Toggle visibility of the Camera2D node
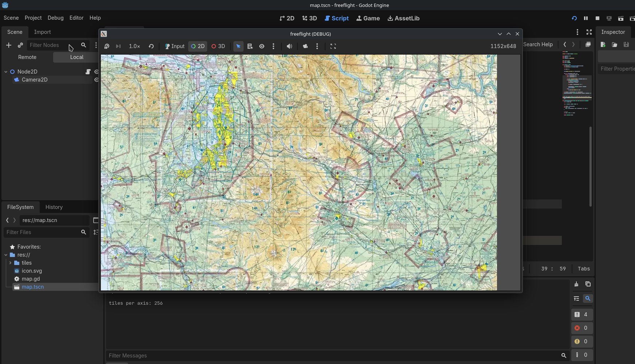635x364 pixels. [96, 80]
